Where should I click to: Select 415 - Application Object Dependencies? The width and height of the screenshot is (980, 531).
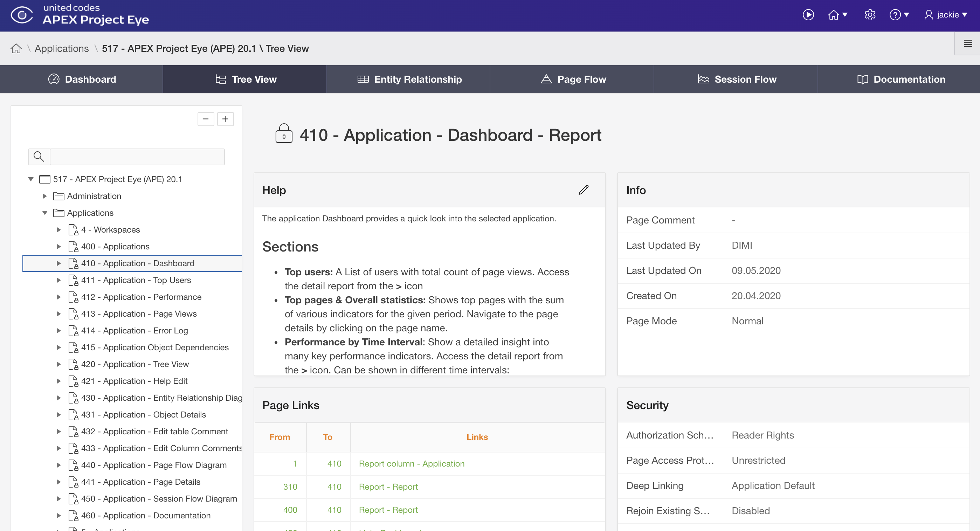point(155,347)
